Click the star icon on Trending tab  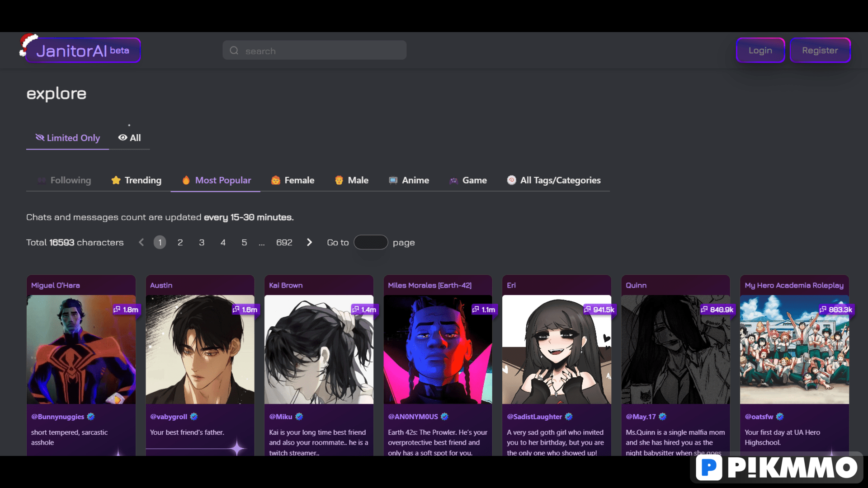[116, 180]
